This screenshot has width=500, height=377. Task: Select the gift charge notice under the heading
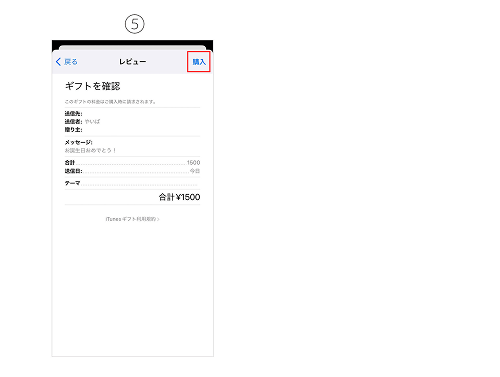pos(110,102)
